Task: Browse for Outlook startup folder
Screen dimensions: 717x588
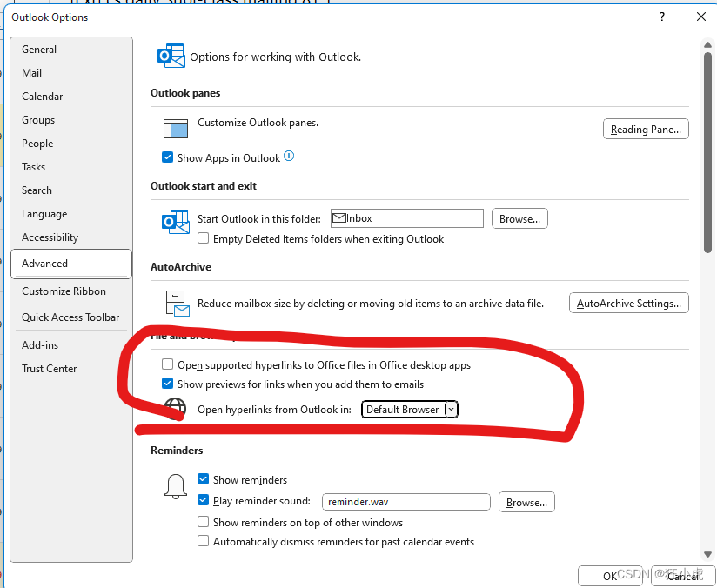Action: pyautogui.click(x=519, y=218)
